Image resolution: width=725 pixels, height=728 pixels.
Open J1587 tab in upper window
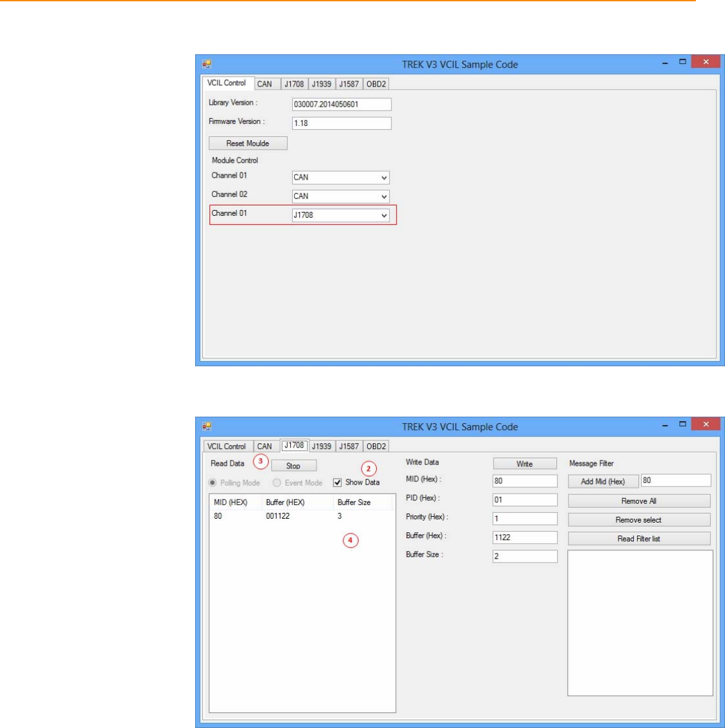click(349, 84)
